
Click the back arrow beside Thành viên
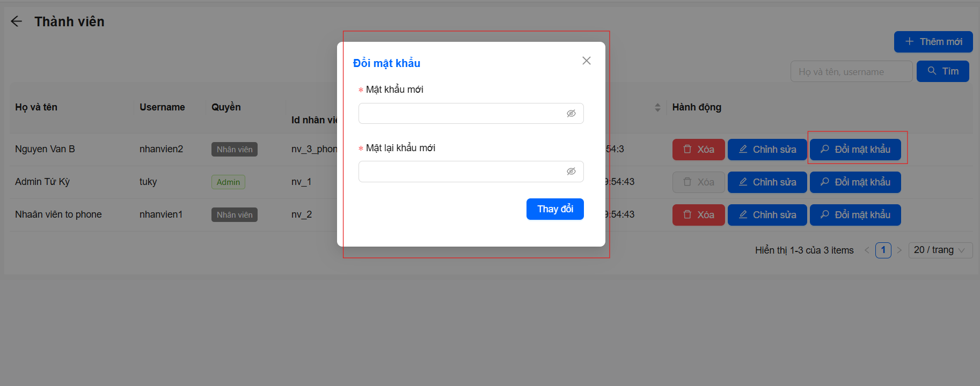(17, 21)
